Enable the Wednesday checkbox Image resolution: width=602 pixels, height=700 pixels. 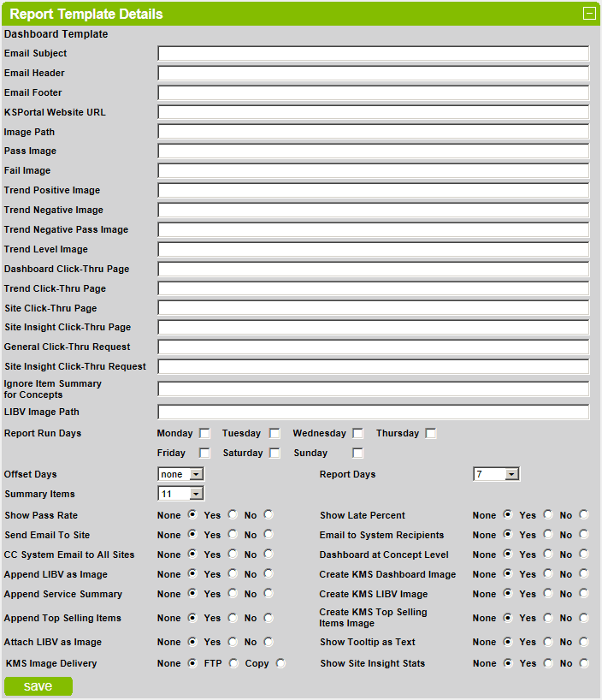click(357, 433)
